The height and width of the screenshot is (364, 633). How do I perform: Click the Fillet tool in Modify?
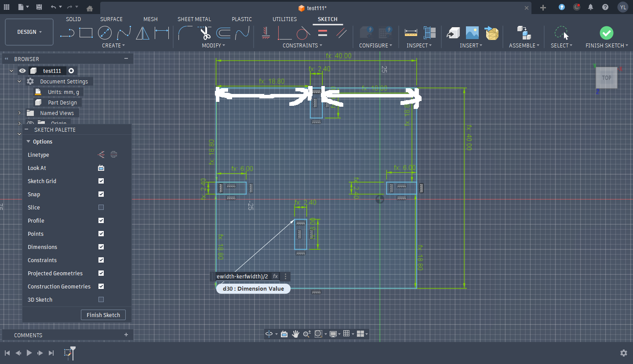[x=185, y=33]
